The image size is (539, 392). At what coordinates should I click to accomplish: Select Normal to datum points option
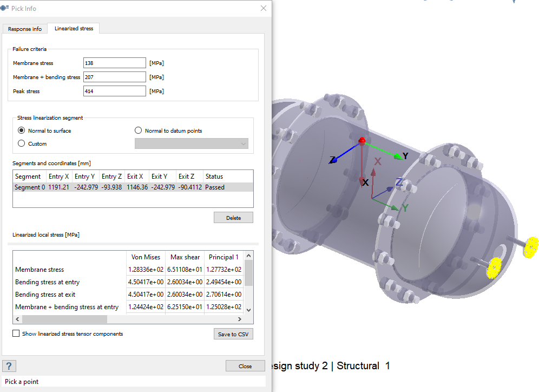pyautogui.click(x=138, y=130)
